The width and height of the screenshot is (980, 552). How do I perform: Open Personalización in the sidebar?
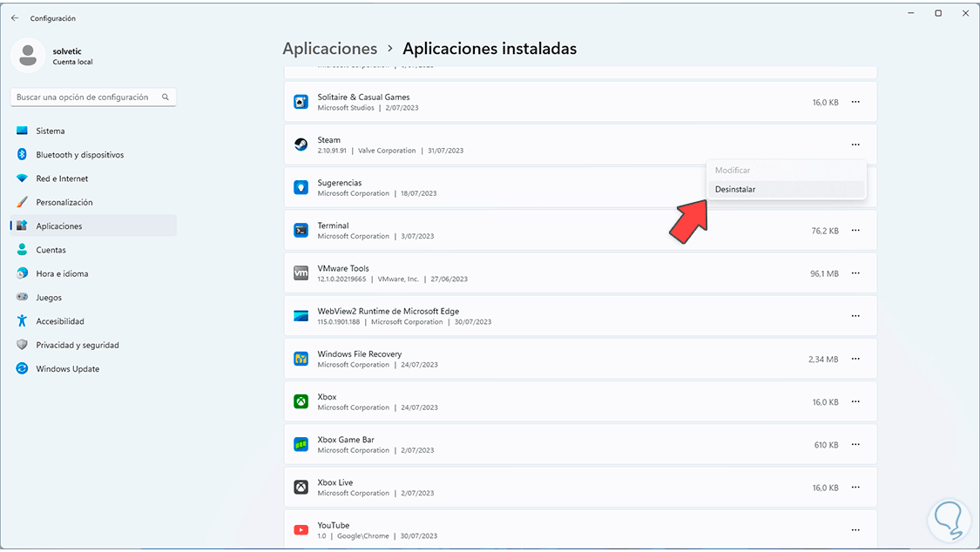tap(94, 202)
